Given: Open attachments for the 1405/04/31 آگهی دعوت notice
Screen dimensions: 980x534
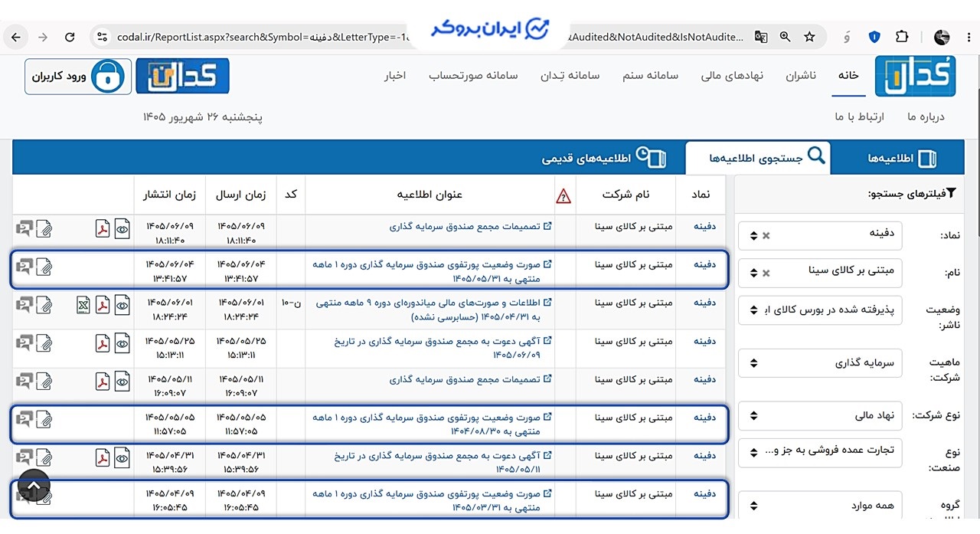Looking at the screenshot, I should pos(45,457).
